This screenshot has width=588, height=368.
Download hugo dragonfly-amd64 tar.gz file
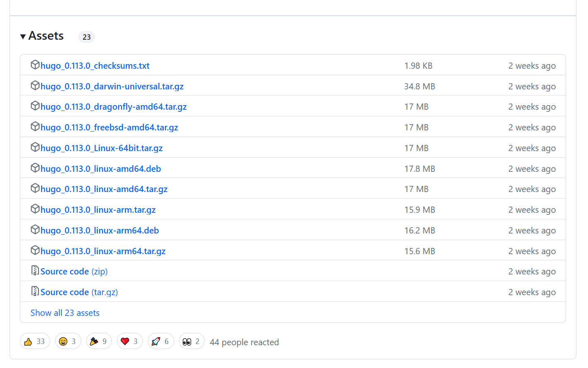tap(114, 107)
